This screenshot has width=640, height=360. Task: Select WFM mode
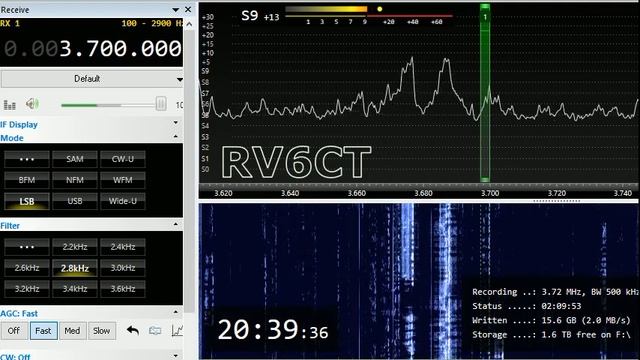[x=122, y=180]
